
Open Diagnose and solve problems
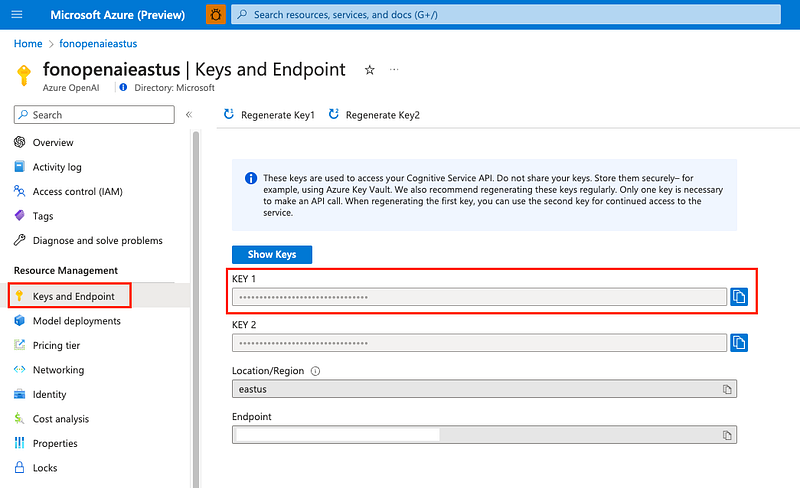95,240
